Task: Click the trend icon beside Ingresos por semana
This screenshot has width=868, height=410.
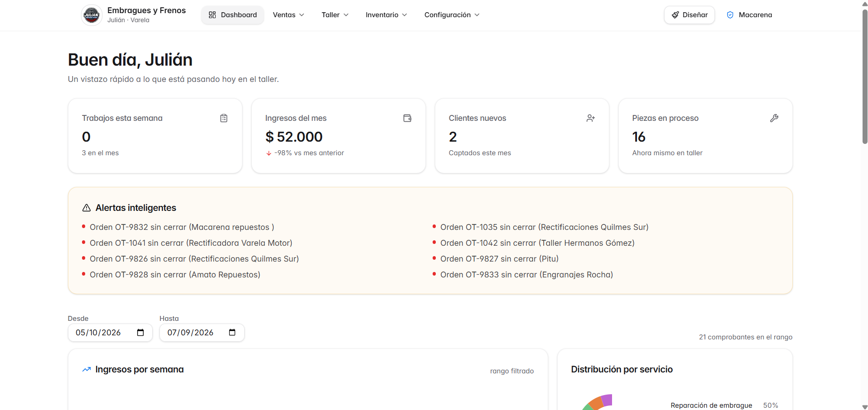Action: pos(87,370)
